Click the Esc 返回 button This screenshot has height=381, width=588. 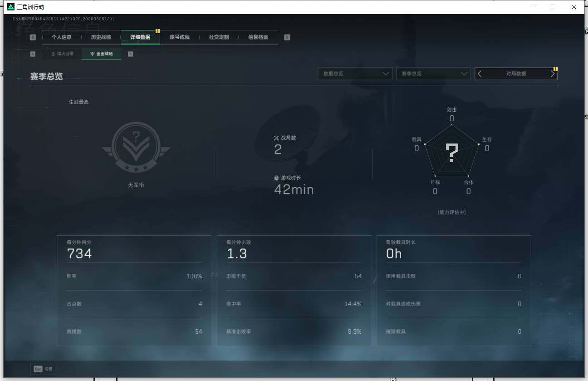[x=43, y=369]
